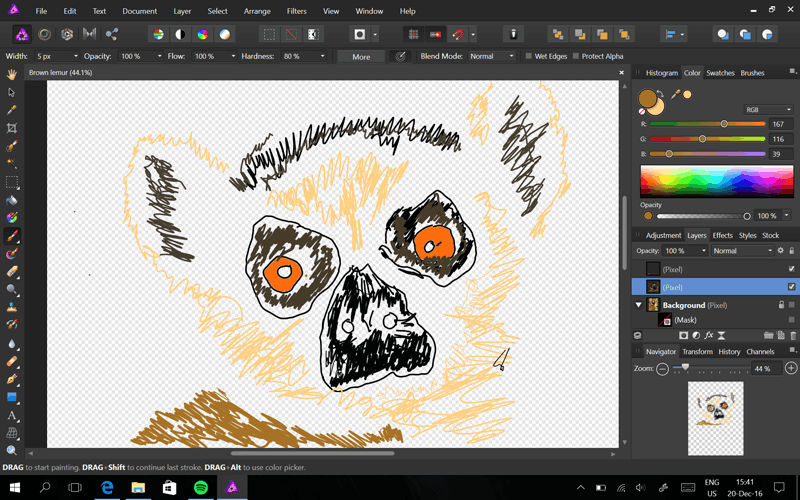
Task: Enable the Protect Alpha checkbox
Action: tap(575, 56)
